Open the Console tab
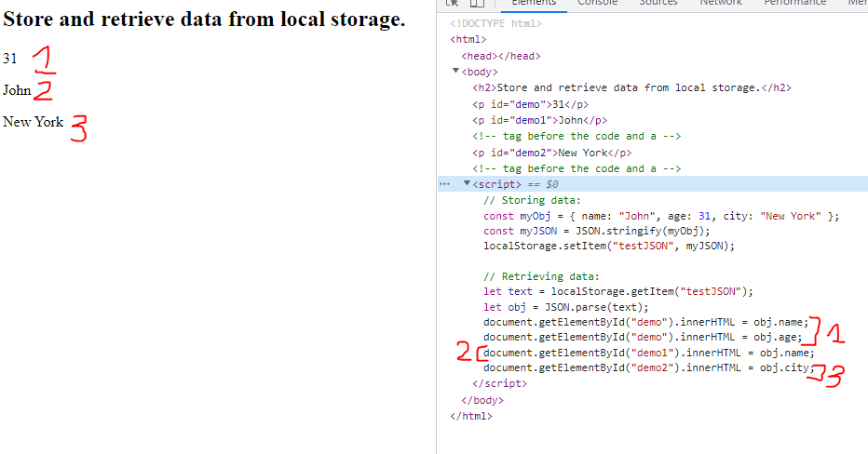868x454 pixels. pos(597,3)
